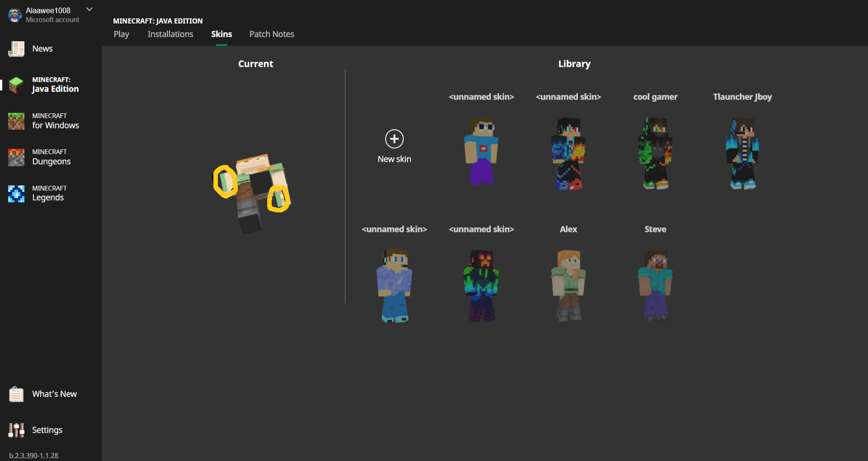Screen dimensions: 868x461
Task: Expand the account dropdown chevron
Action: pyautogui.click(x=90, y=9)
